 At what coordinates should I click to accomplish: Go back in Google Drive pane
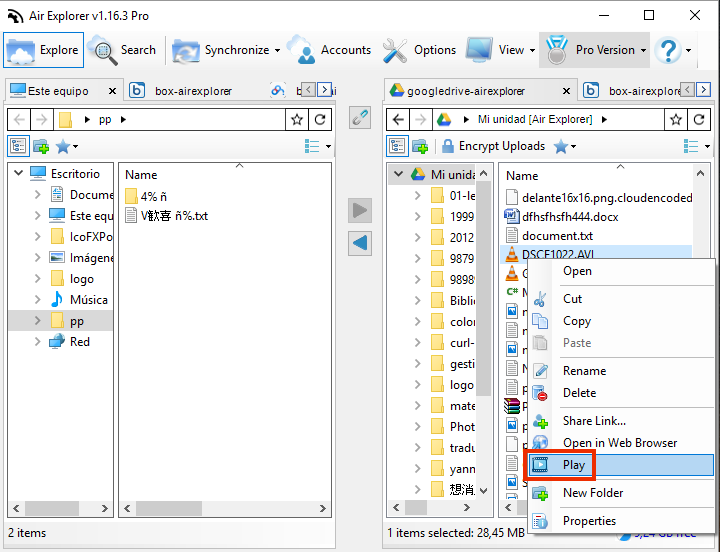click(398, 120)
